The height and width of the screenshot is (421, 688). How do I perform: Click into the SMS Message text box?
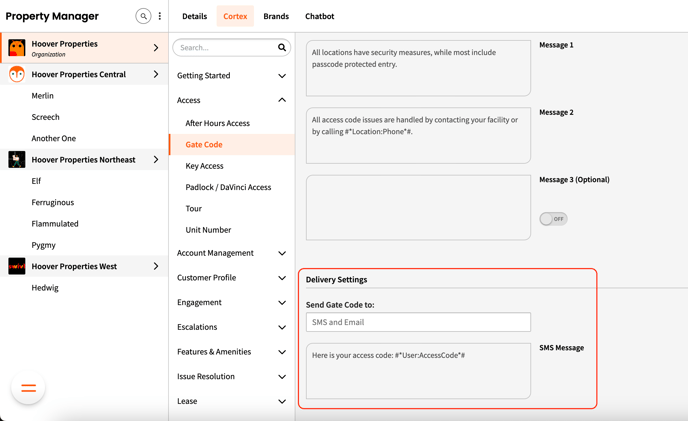(x=418, y=371)
